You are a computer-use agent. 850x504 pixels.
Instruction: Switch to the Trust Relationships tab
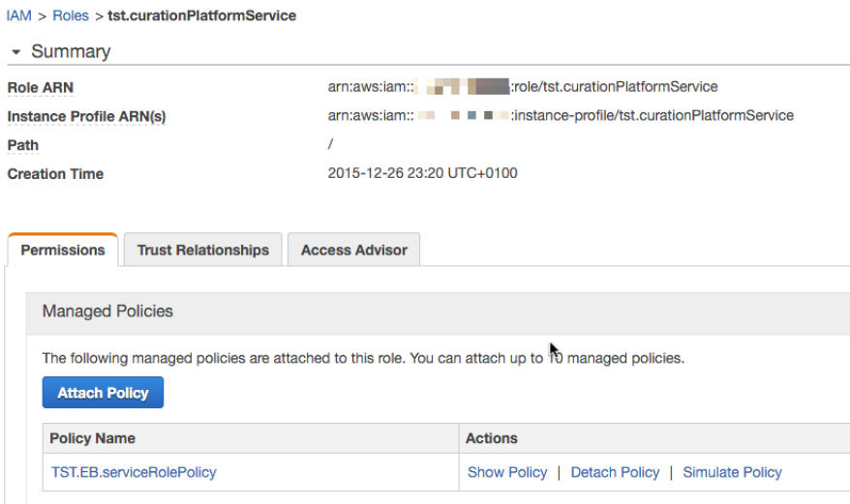pyautogui.click(x=203, y=250)
